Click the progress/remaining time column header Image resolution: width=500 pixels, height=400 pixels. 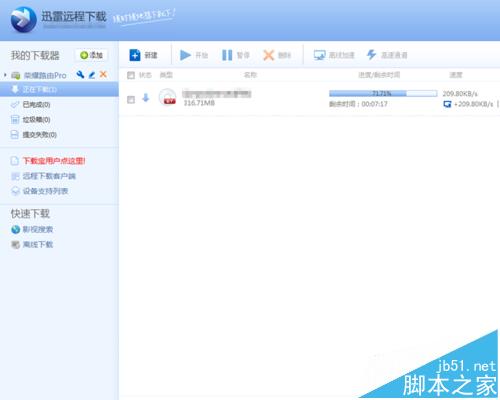[x=379, y=75]
